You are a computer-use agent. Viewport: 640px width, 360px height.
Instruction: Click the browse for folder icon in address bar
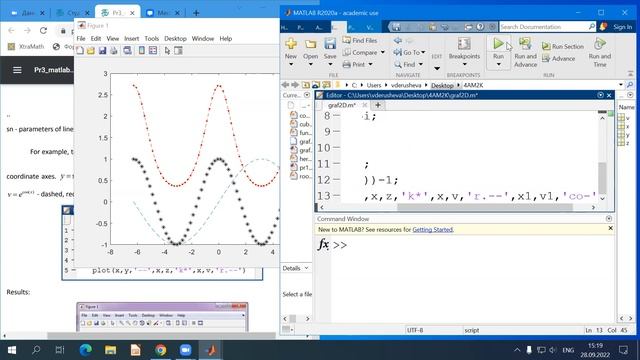point(316,85)
